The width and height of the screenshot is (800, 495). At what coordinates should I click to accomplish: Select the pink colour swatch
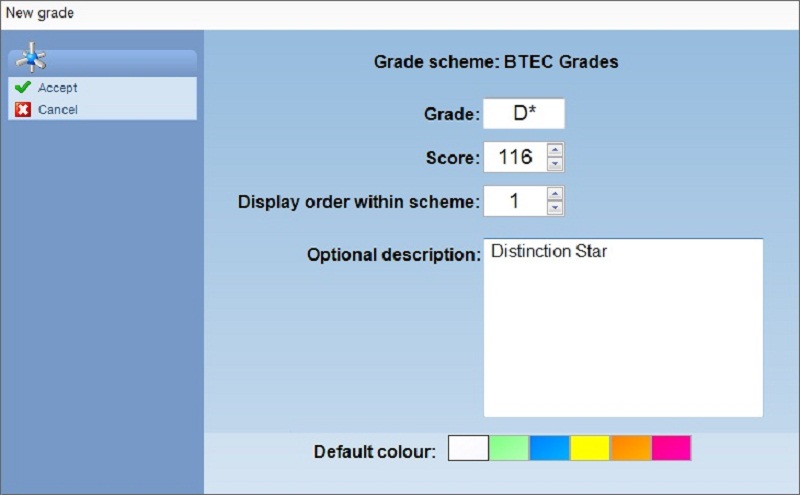click(x=671, y=448)
